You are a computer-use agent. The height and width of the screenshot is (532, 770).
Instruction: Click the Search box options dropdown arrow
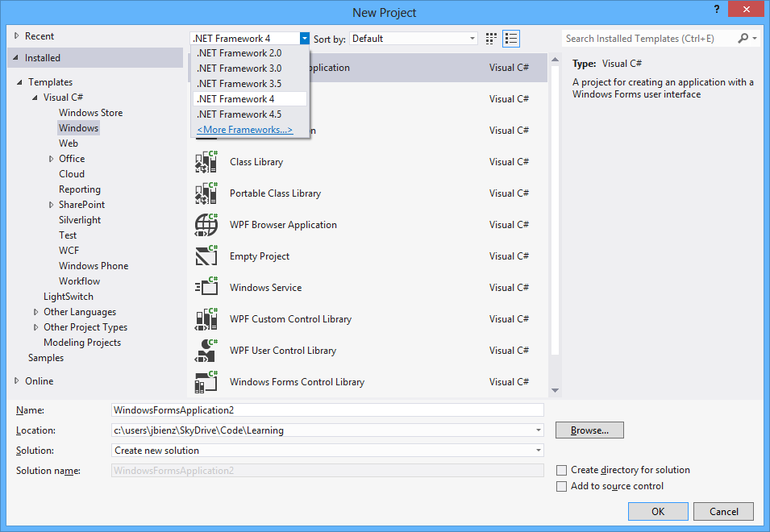point(755,38)
